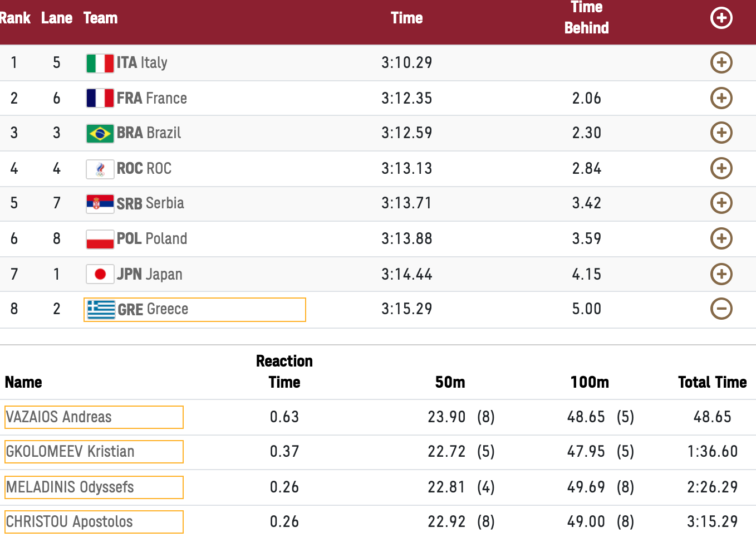
Task: Expand Japan team details
Action: [721, 274]
